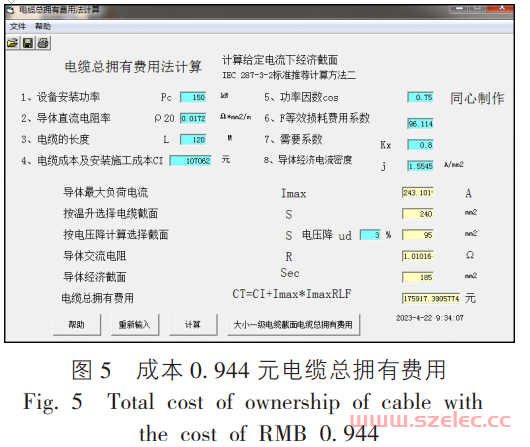530x447 pixels.
Task: Click the total ownership cost result box
Action: 431,299
